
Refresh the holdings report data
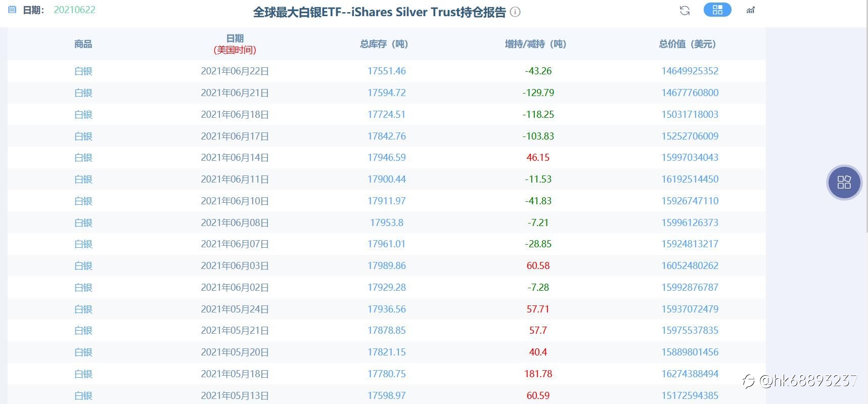tap(684, 10)
